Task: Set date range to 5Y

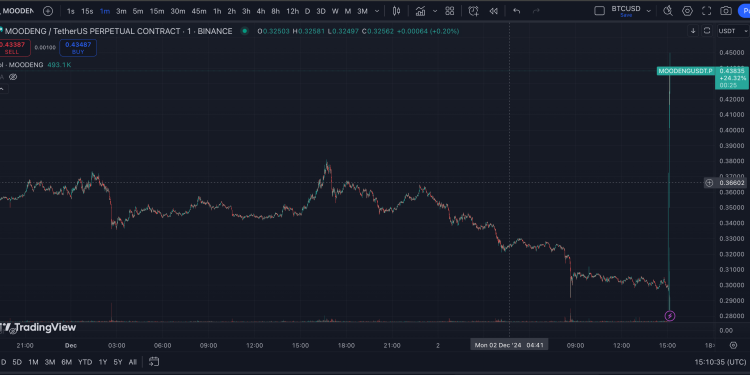Action: [118, 362]
